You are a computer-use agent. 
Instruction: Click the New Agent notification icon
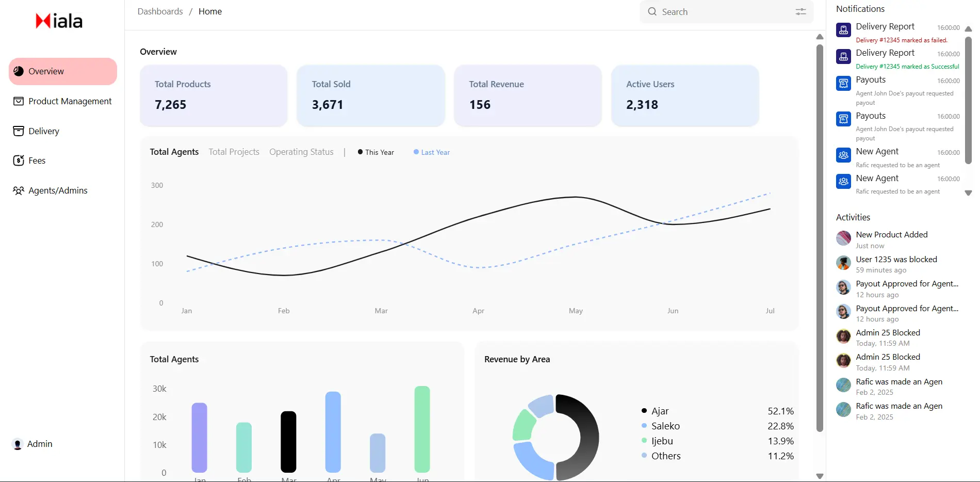(x=843, y=155)
